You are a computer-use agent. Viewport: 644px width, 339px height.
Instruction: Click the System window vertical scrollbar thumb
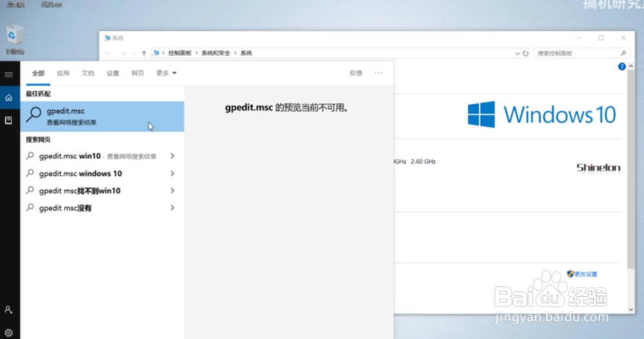[x=631, y=169]
